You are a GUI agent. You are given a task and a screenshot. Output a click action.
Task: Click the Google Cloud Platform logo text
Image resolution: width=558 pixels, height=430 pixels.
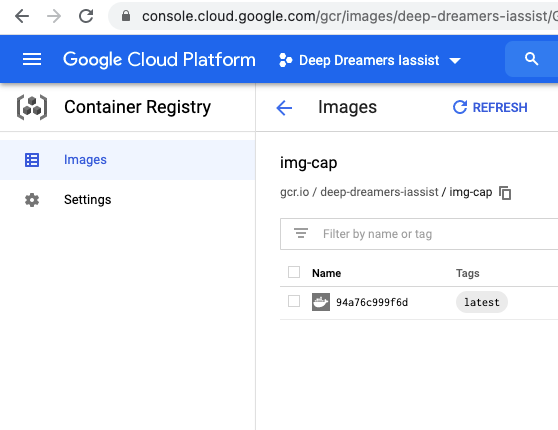[159, 59]
